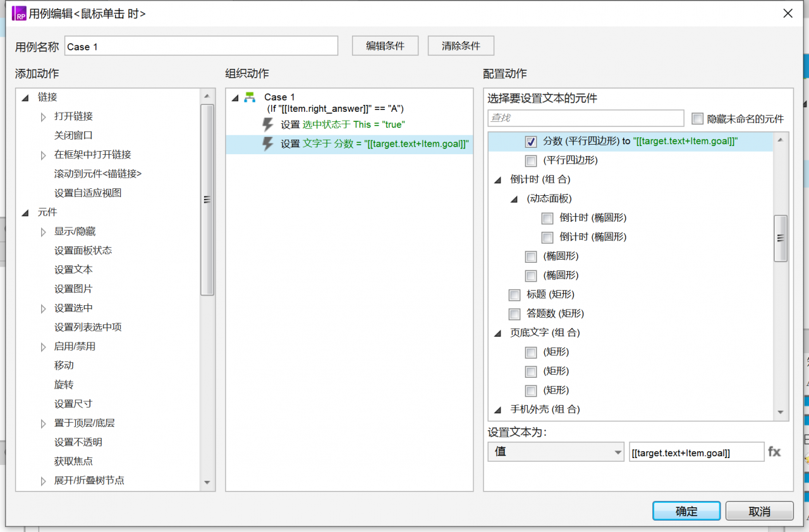The image size is (809, 532).
Task: Click the Case 1 tree icon
Action: pyautogui.click(x=250, y=97)
